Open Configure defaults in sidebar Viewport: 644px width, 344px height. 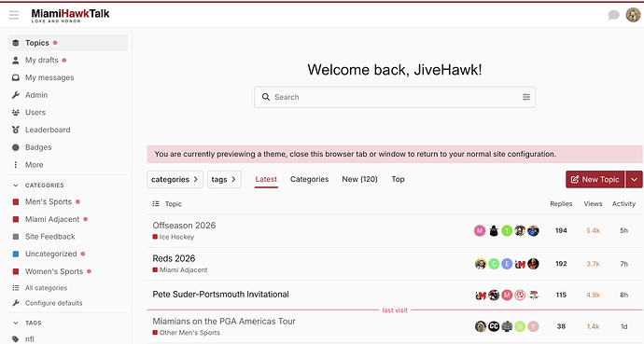tap(68, 303)
